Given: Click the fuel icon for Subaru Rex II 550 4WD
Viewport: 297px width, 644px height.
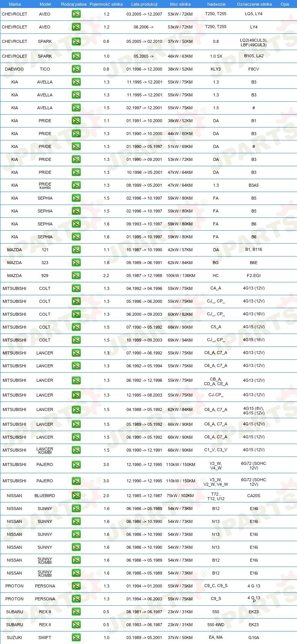Looking at the screenshot, I should coord(76,625).
